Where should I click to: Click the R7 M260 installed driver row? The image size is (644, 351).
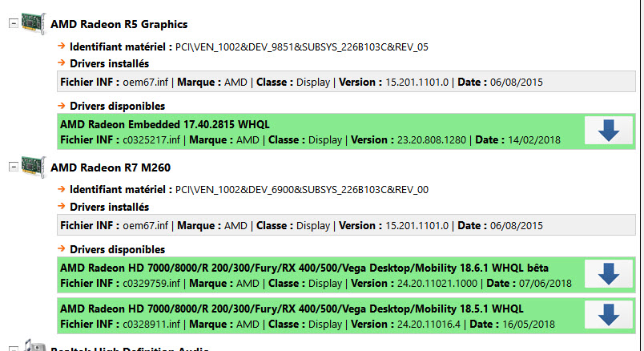346,225
